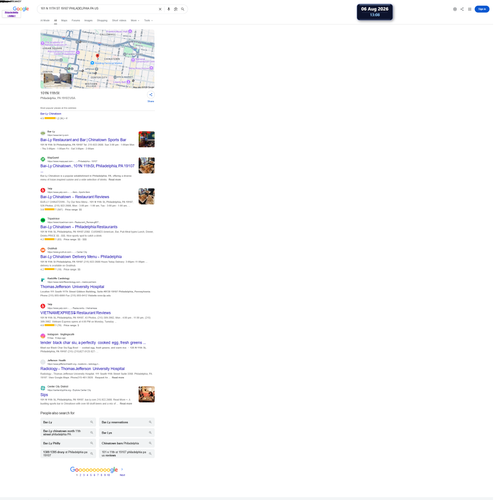Image resolution: width=496 pixels, height=500 pixels.
Task: Click the Center City District favicon
Action: point(43,388)
